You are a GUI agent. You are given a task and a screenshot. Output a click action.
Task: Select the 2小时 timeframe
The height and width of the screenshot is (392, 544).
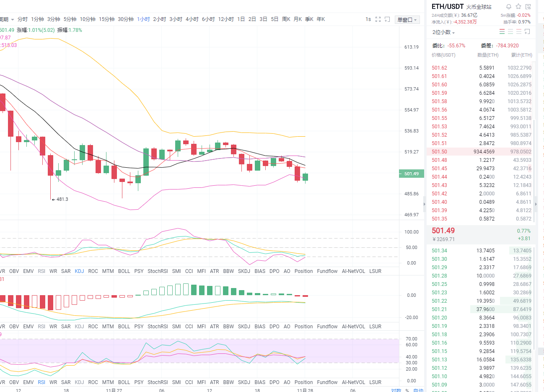[160, 19]
